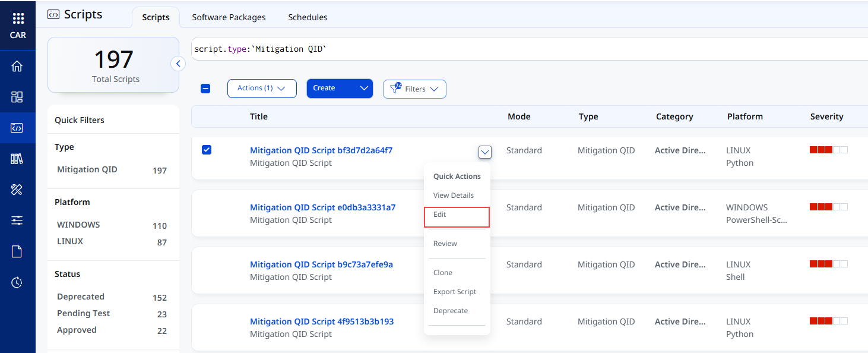The width and height of the screenshot is (868, 353).
Task: Open the sliders configuration icon in sidebar
Action: (x=17, y=220)
